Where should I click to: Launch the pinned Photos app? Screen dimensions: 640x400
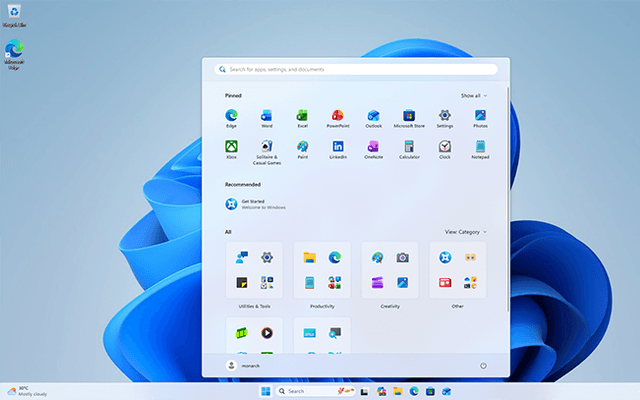pos(480,118)
